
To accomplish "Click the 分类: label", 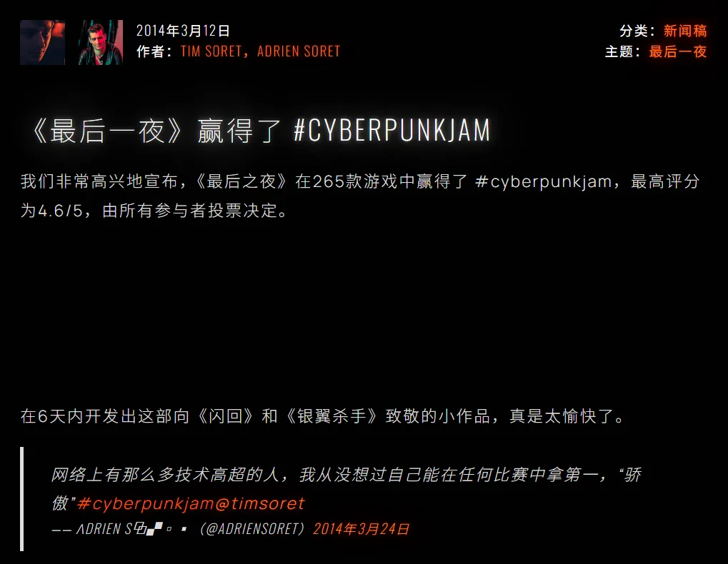I will click(637, 31).
